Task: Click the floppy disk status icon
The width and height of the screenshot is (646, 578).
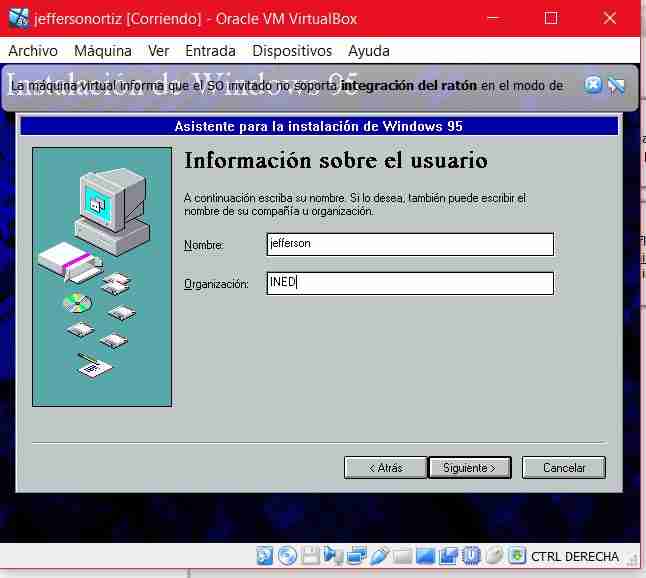Action: (310, 556)
